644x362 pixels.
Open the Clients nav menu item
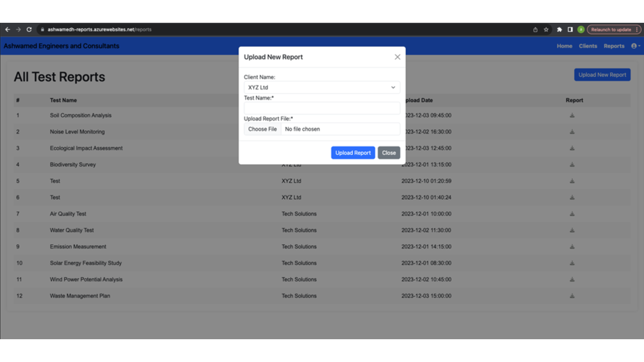click(x=588, y=46)
